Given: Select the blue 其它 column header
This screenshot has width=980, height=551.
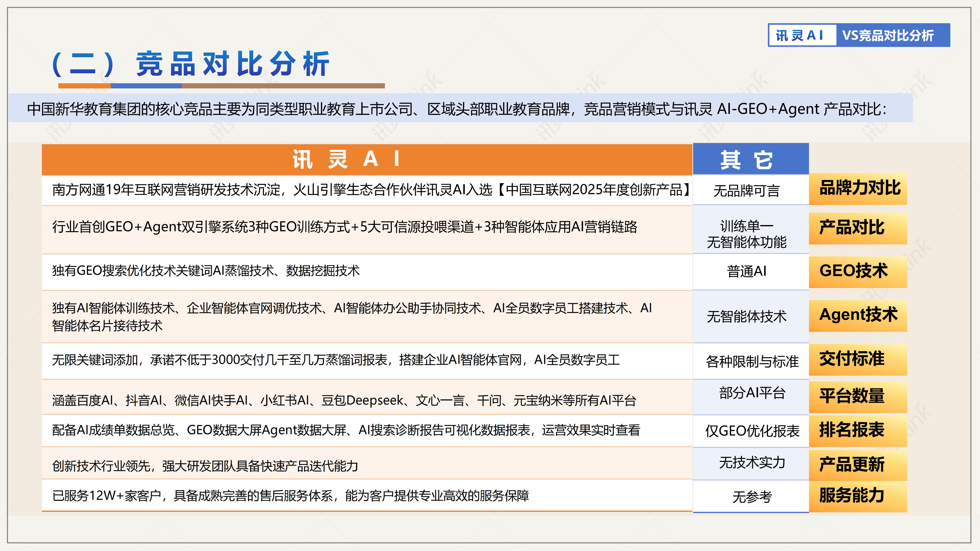Looking at the screenshot, I should coord(751,159).
